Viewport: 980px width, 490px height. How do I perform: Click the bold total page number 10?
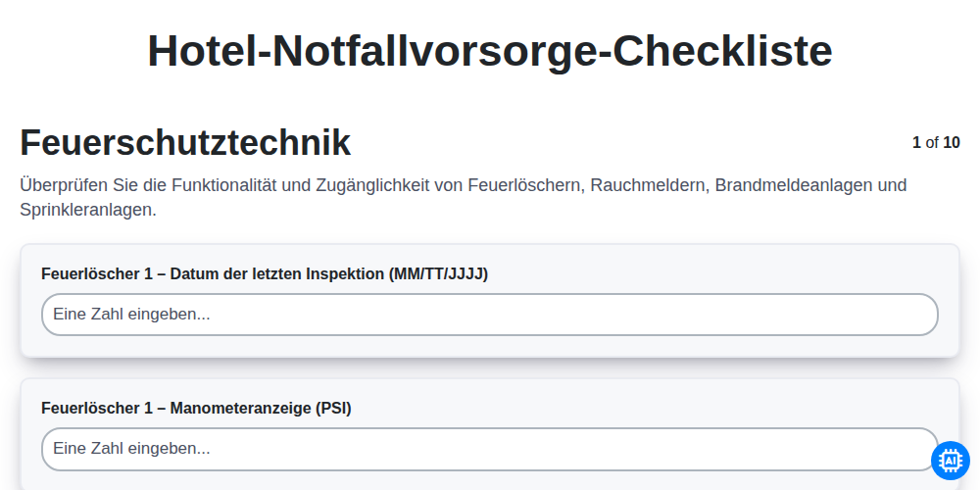click(x=952, y=143)
